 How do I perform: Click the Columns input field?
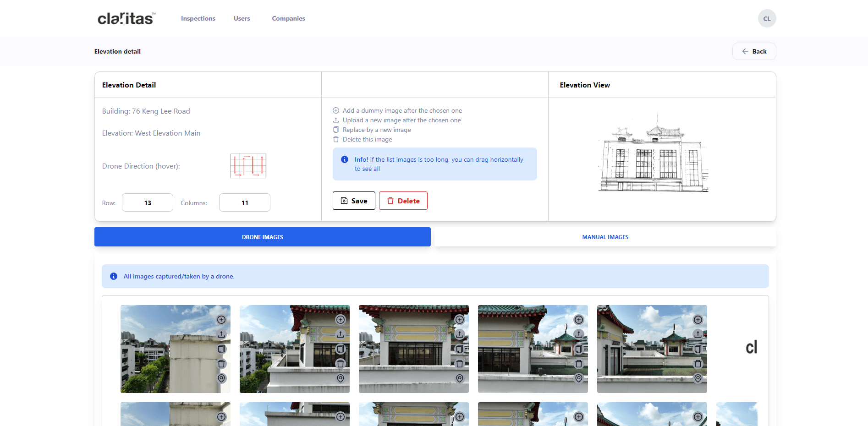(x=245, y=202)
